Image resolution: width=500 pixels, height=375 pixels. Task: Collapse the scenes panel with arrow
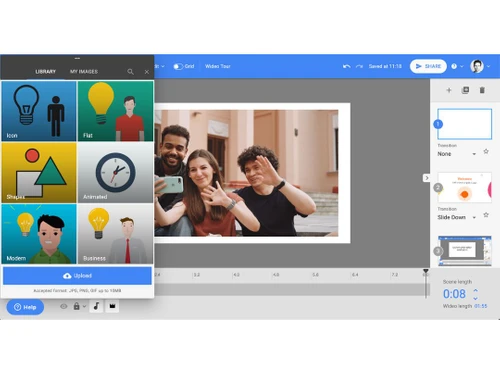(427, 178)
